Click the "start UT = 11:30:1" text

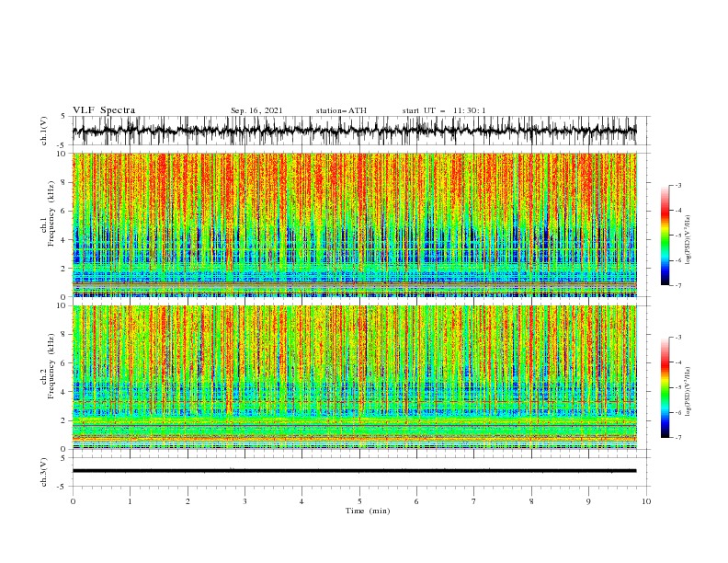444,110
